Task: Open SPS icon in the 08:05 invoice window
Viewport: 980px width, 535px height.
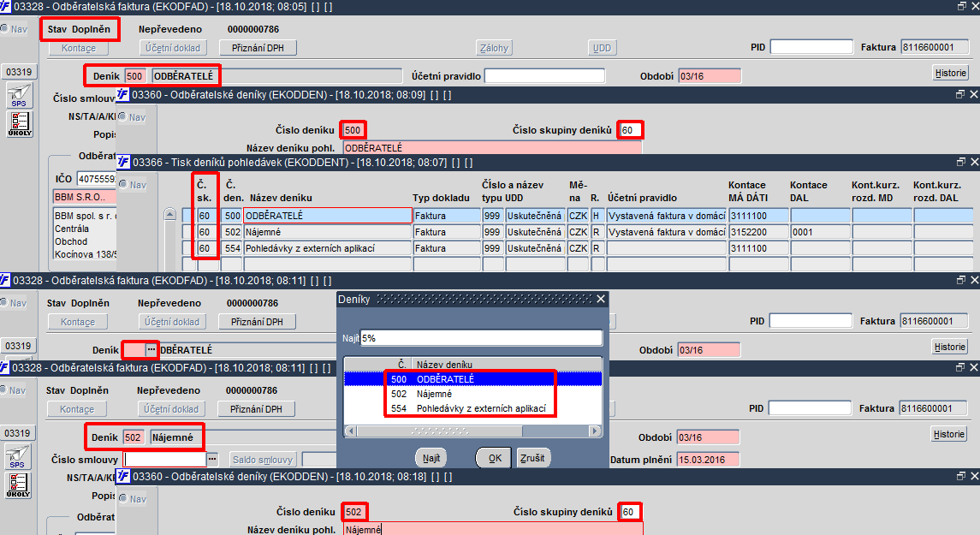Action: (x=20, y=96)
